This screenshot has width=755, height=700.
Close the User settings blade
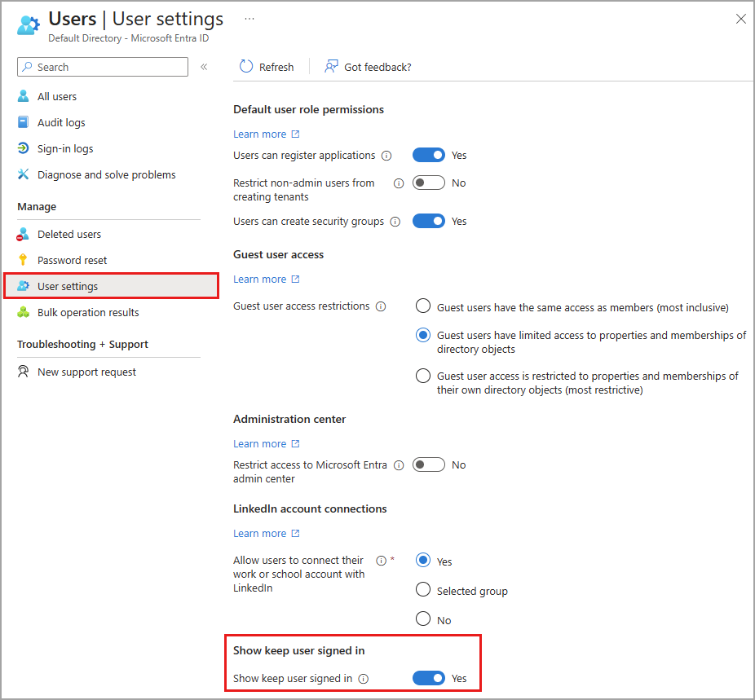click(740, 19)
